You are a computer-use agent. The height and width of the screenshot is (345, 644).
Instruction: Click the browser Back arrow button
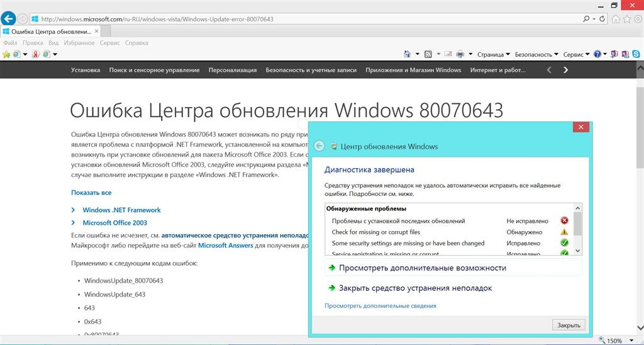click(8, 18)
